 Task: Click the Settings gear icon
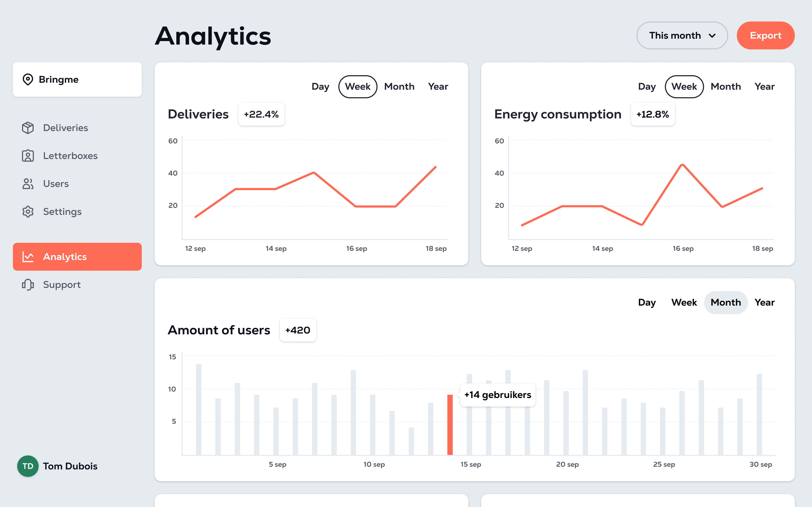coord(28,212)
